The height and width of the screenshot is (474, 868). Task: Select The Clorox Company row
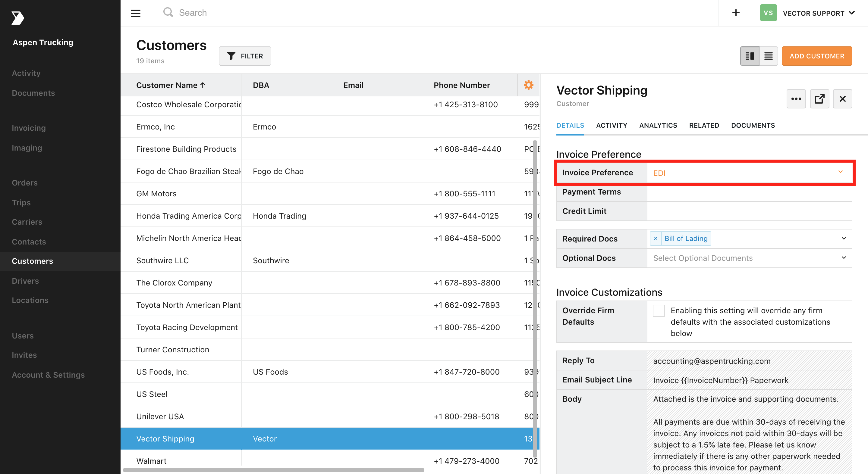(330, 283)
